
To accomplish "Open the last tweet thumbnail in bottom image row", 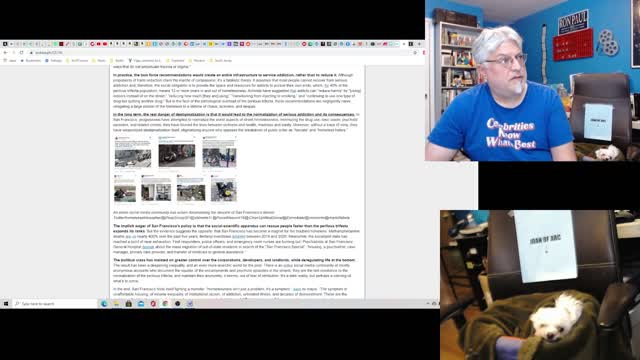I will [224, 189].
